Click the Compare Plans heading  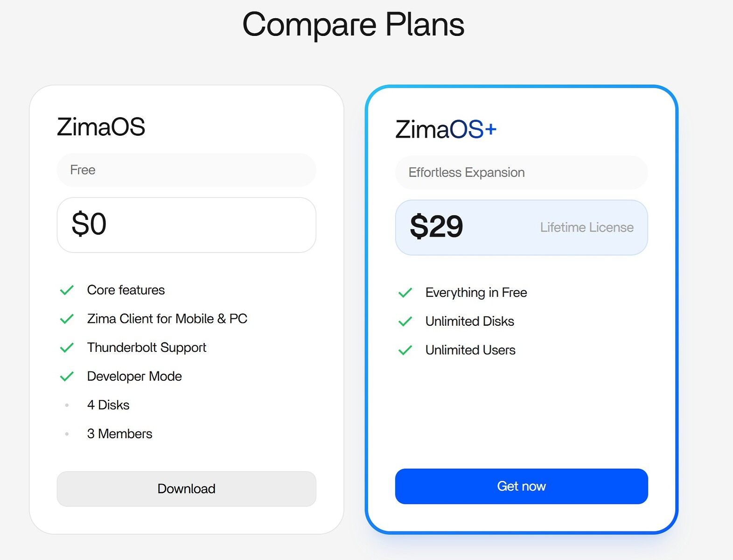coord(353,24)
